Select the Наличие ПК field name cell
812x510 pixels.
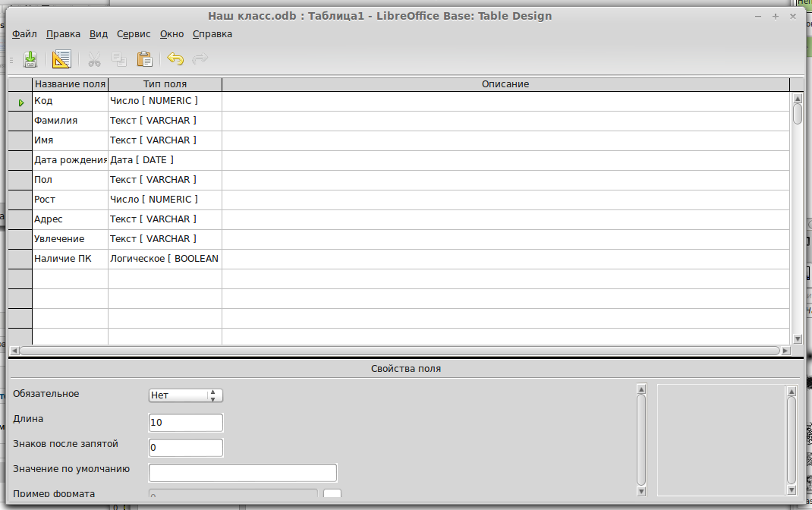[70, 259]
